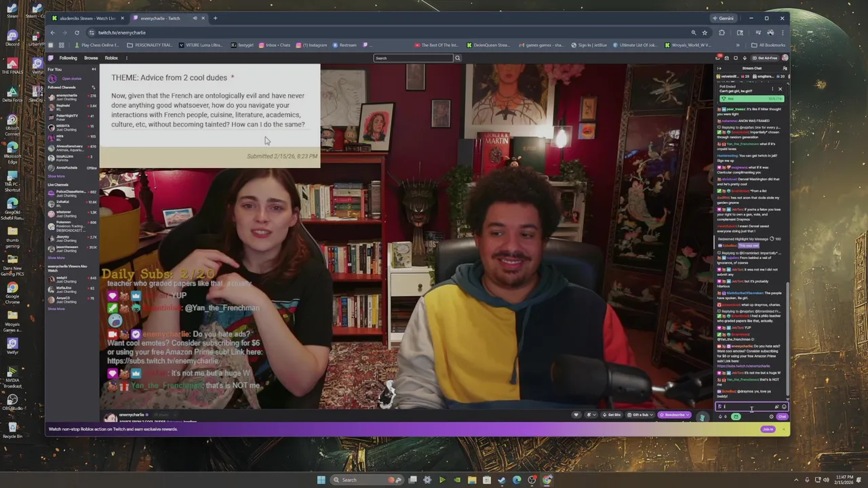868x488 pixels.
Task: Open the Recycle Bin desktop icon
Action: (12, 430)
